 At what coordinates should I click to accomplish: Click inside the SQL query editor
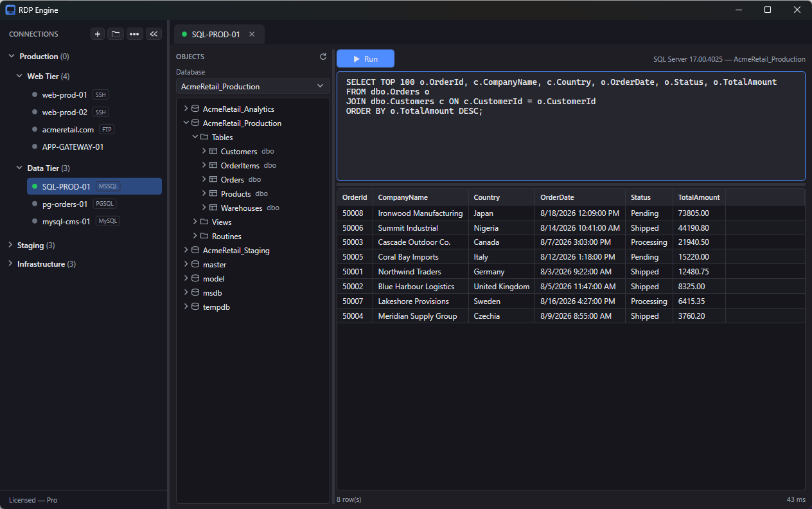pyautogui.click(x=570, y=126)
